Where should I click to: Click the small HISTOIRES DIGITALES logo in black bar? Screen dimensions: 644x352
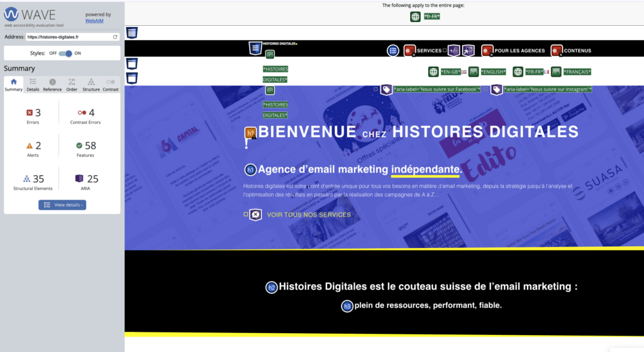click(280, 43)
